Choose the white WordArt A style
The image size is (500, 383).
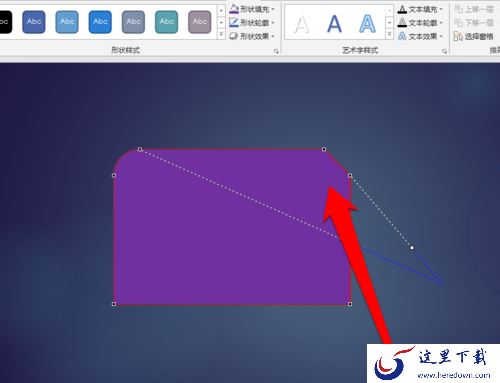point(302,24)
